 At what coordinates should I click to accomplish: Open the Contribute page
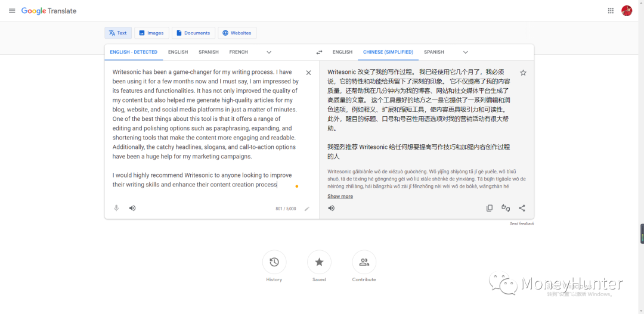pos(364,262)
